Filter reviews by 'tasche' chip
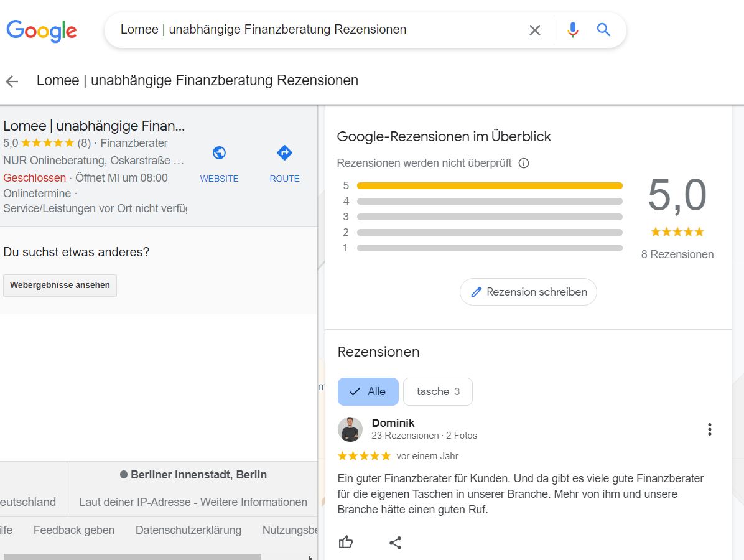The width and height of the screenshot is (744, 560). click(438, 391)
